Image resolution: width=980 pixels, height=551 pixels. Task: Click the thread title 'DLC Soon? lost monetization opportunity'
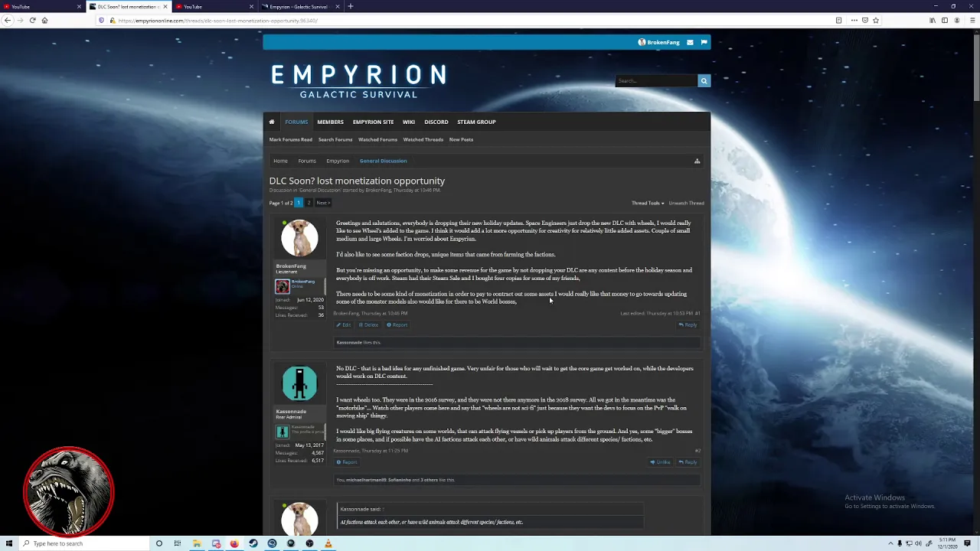pos(357,181)
